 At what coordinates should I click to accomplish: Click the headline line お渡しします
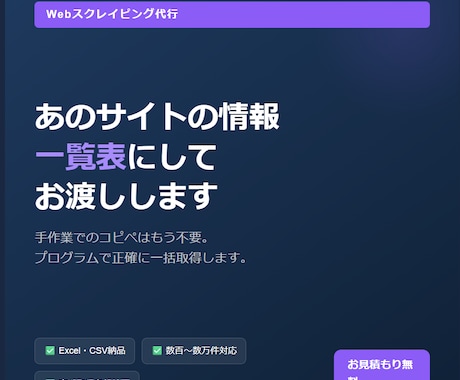126,196
